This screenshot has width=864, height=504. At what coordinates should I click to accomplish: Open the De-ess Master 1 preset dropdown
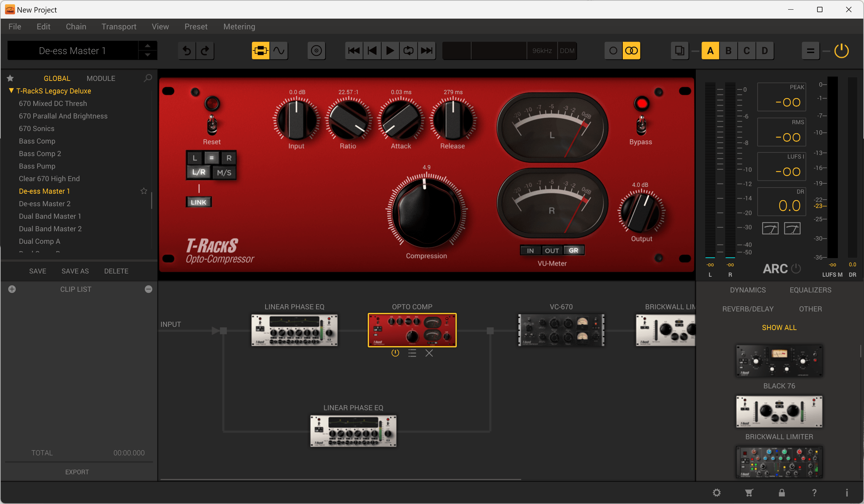coord(72,51)
